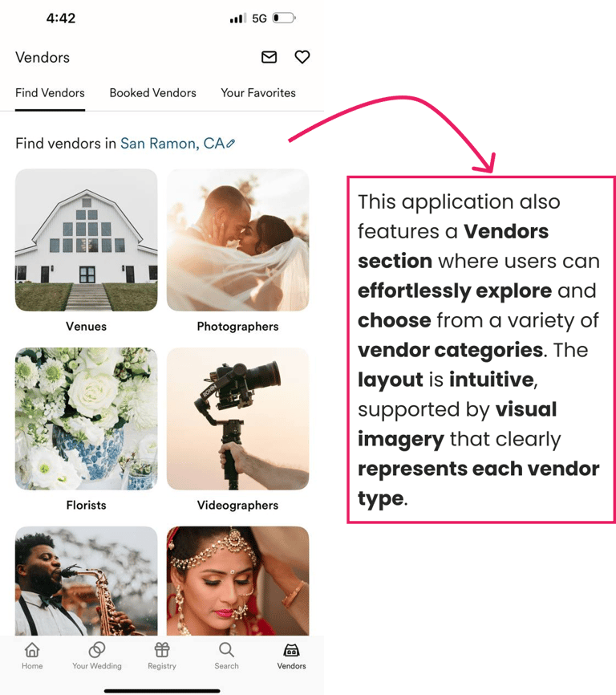Change location San Ramon, CA link

[x=172, y=144]
